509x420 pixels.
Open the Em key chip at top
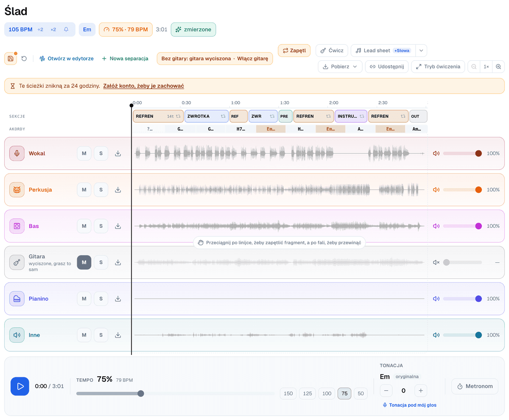(87, 30)
